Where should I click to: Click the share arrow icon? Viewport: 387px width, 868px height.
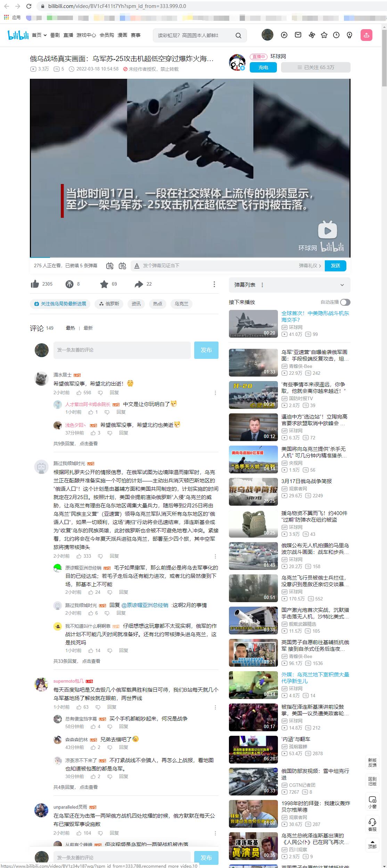click(139, 284)
